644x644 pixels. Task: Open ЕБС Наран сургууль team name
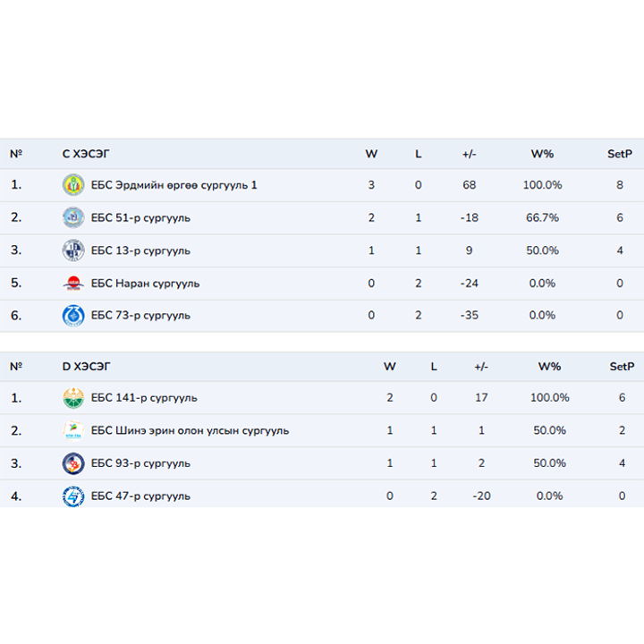click(145, 284)
